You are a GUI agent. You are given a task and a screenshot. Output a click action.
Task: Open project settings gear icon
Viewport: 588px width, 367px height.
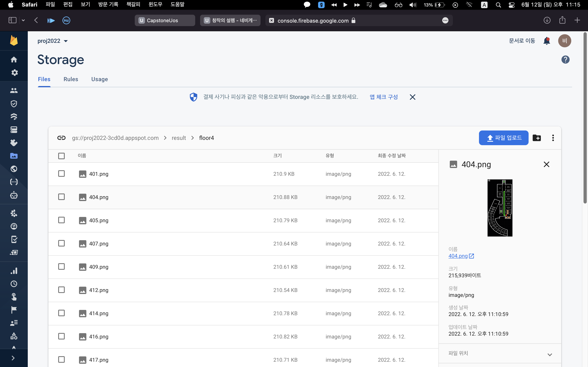(14, 73)
